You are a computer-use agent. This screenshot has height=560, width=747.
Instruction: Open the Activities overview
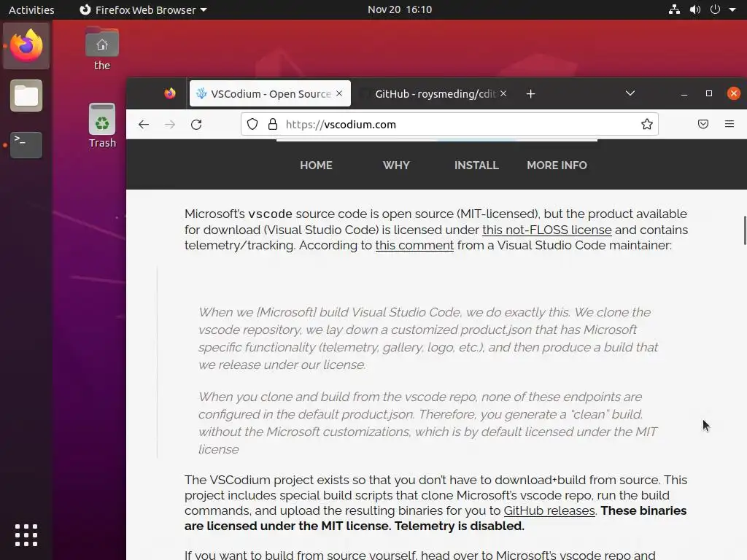tap(31, 9)
